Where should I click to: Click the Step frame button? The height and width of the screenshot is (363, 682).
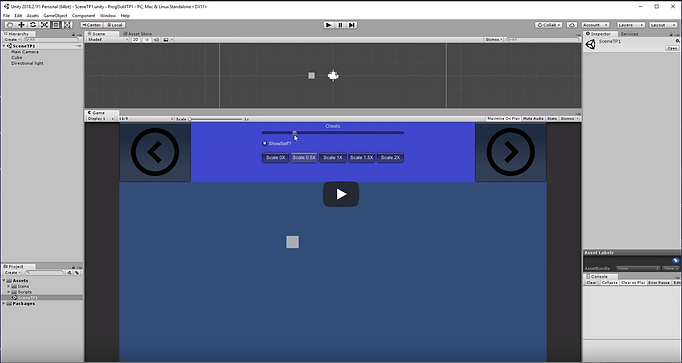(x=352, y=25)
